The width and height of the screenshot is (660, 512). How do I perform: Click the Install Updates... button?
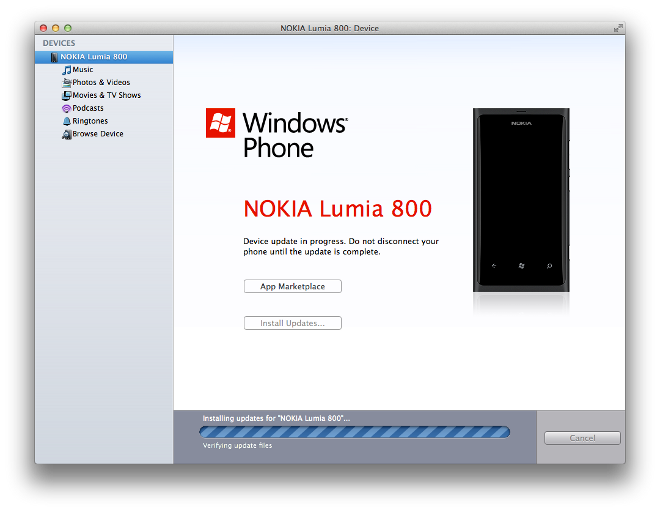coord(293,323)
